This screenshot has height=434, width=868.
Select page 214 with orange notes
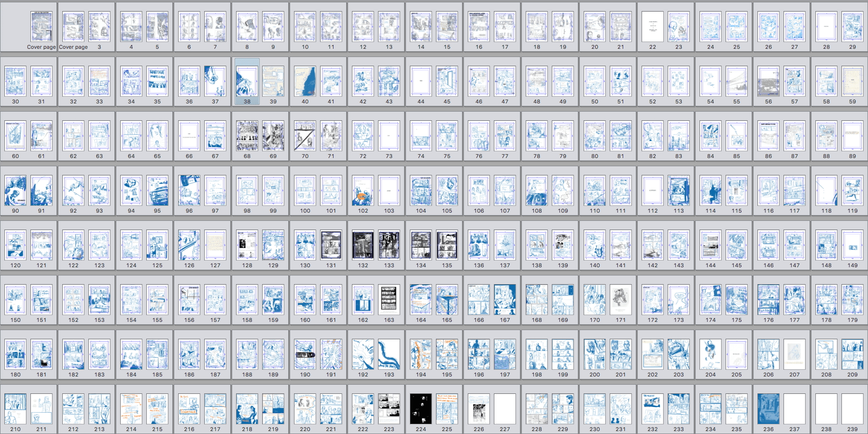(x=131, y=408)
